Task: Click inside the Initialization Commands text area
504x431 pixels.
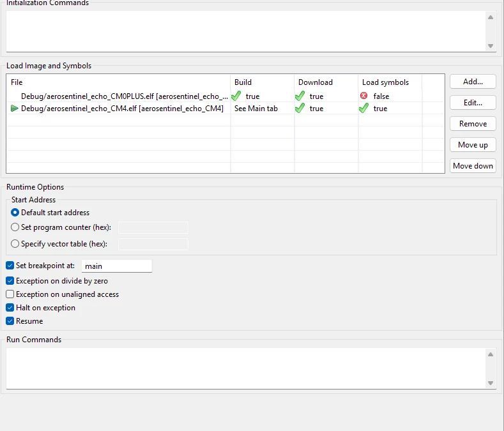Action: (x=246, y=31)
